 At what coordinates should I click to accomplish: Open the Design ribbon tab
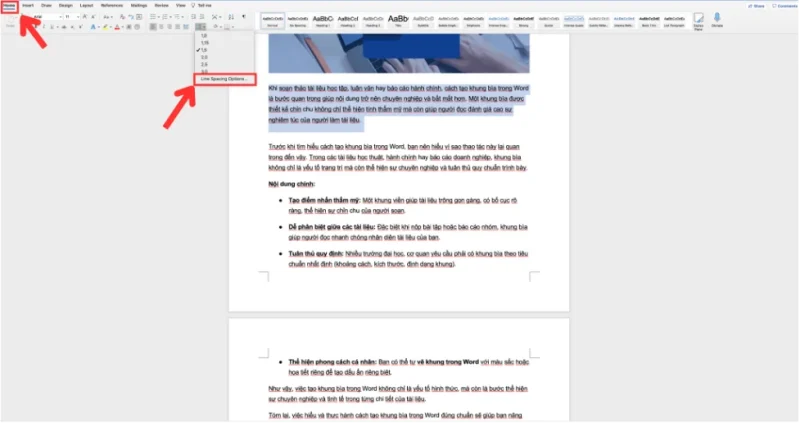click(x=65, y=5)
